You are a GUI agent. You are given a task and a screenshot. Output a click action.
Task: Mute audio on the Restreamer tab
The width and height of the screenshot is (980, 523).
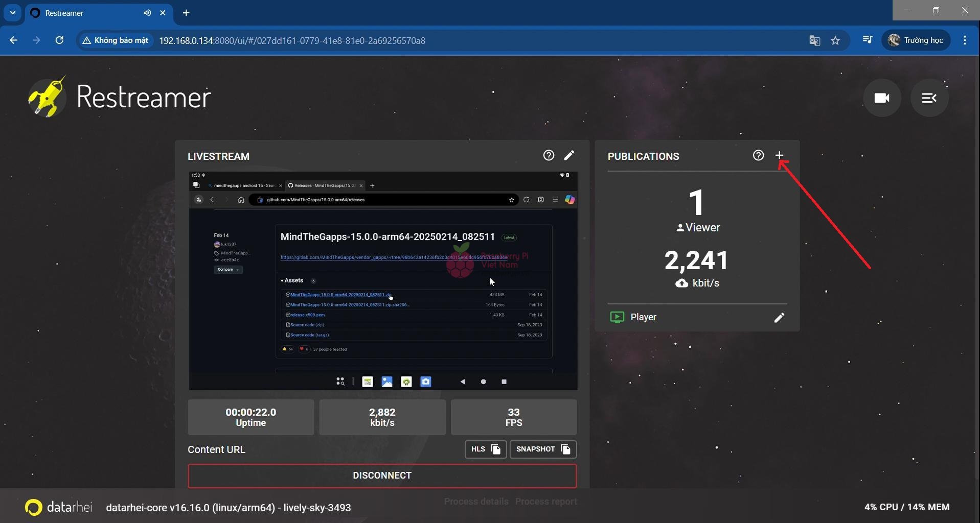[147, 13]
